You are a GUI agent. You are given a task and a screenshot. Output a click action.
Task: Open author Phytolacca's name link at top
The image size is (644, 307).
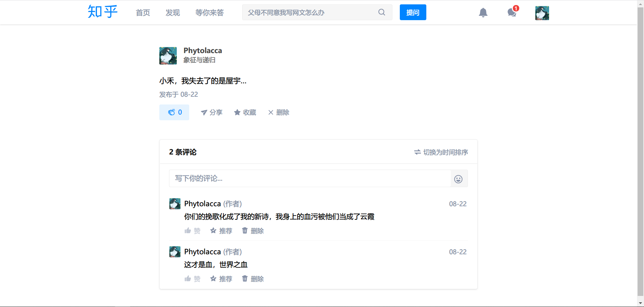click(x=203, y=51)
